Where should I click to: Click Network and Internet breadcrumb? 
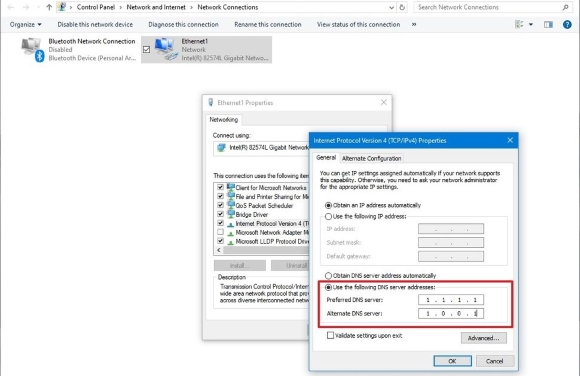(x=156, y=7)
